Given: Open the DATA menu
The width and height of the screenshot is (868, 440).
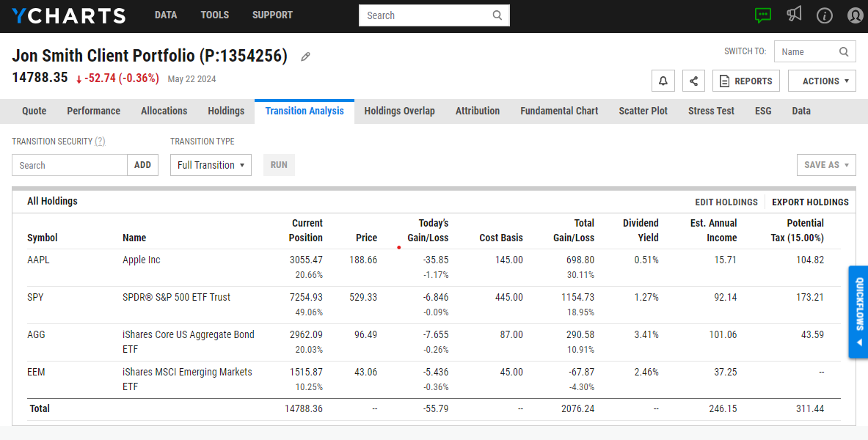Looking at the screenshot, I should click(x=166, y=15).
